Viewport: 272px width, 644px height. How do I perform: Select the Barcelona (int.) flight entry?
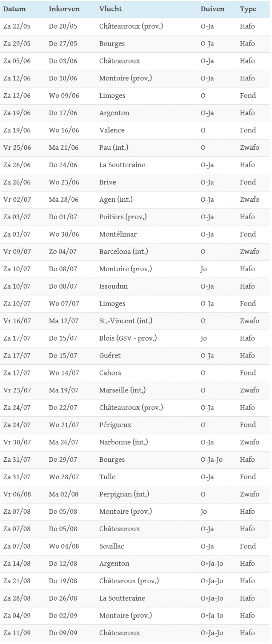121,252
